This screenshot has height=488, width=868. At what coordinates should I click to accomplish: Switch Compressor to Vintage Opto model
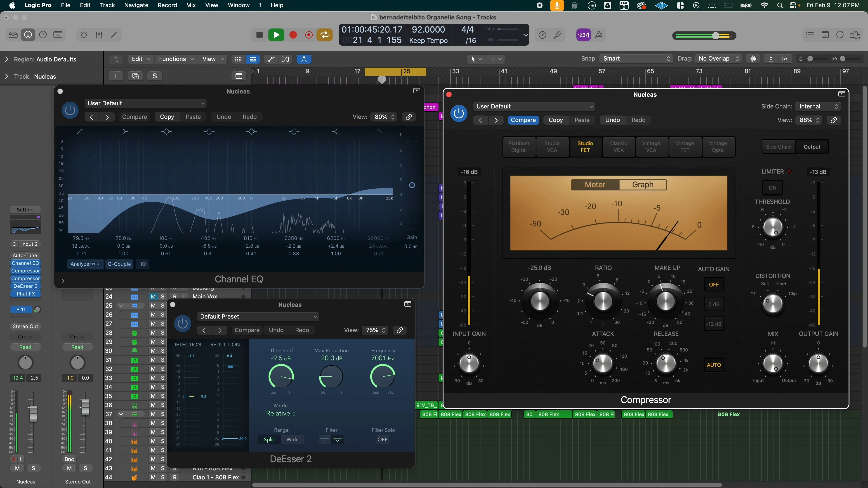[x=718, y=147]
